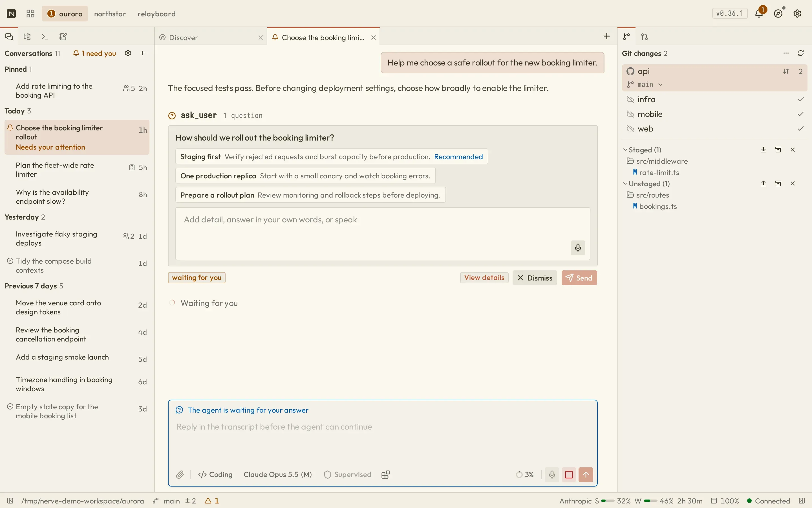Open the Claude Opus 5.5 model selector
This screenshot has width=812, height=508.
click(x=277, y=474)
